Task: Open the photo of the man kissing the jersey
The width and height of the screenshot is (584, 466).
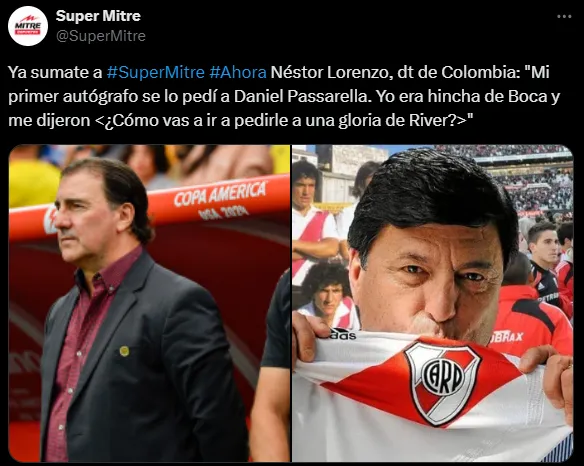Action: pyautogui.click(x=432, y=303)
